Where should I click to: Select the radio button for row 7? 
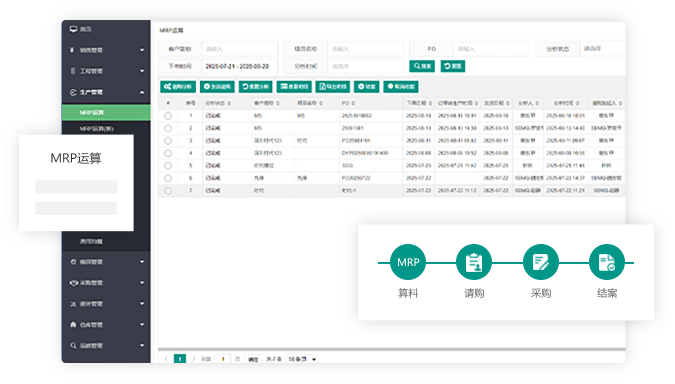[x=168, y=191]
